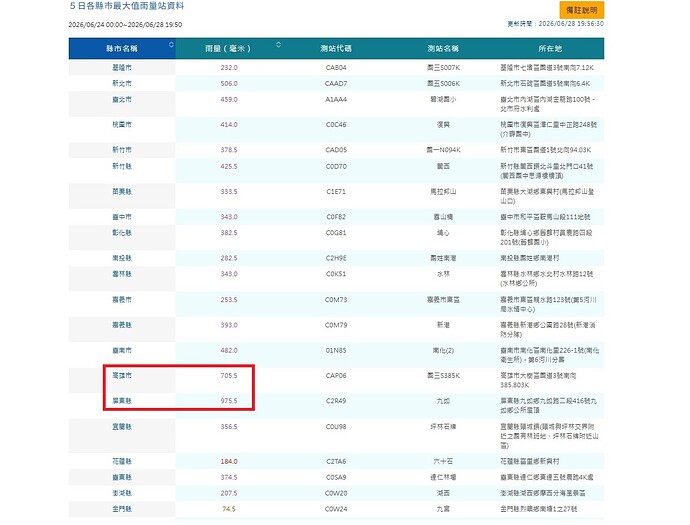Click station code C0U98
This screenshot has height=525, width=690.
point(336,426)
